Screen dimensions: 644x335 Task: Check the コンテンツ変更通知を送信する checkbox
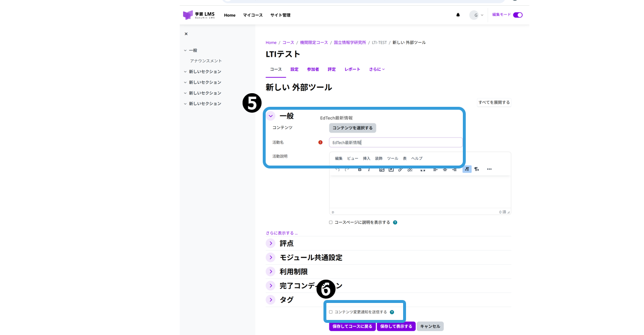point(331,312)
